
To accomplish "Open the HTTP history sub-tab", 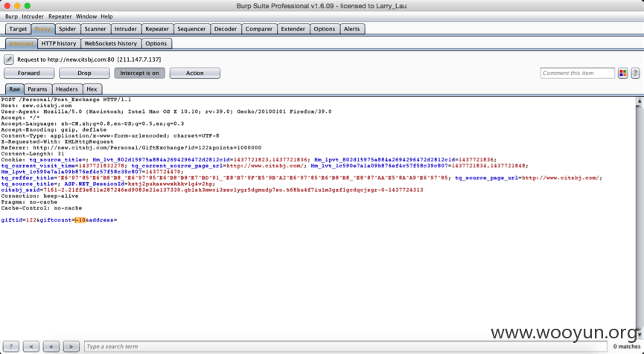I will [59, 43].
